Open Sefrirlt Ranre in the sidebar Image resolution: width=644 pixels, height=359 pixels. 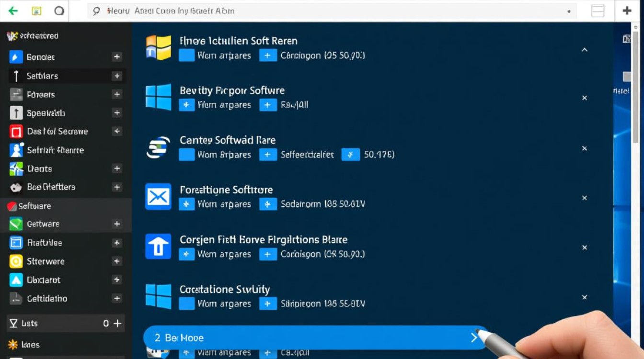(x=55, y=150)
